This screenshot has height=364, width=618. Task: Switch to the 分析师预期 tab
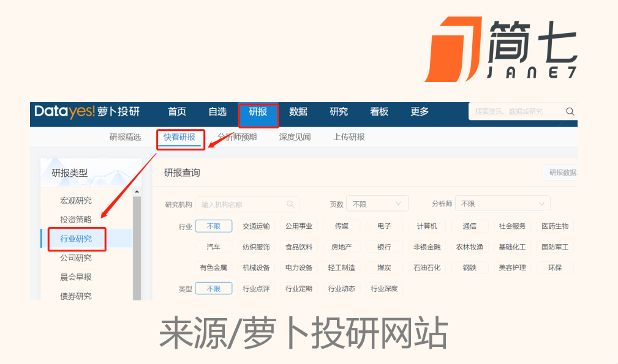[x=237, y=137]
